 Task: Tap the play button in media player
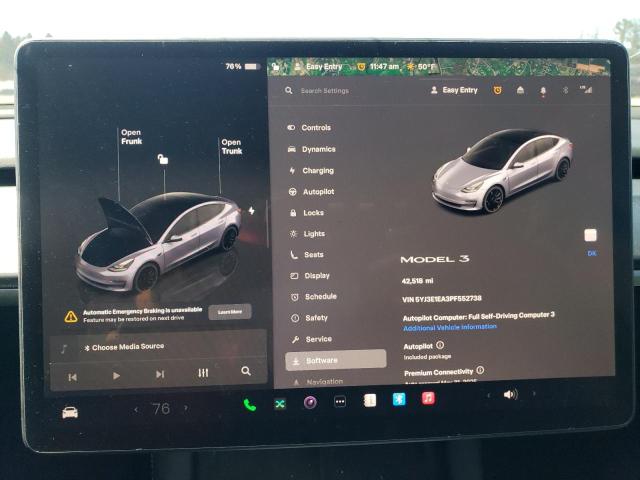(116, 376)
